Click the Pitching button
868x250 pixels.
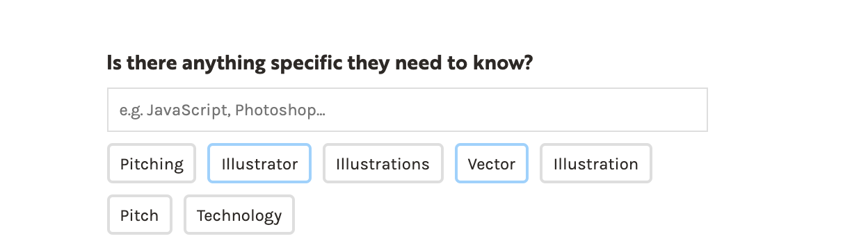152,164
